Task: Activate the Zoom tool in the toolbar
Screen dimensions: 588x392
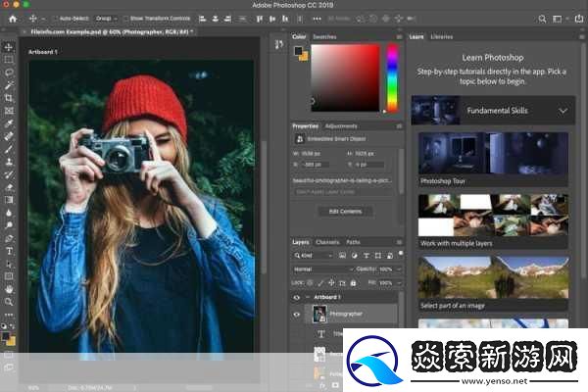Action: click(8, 302)
